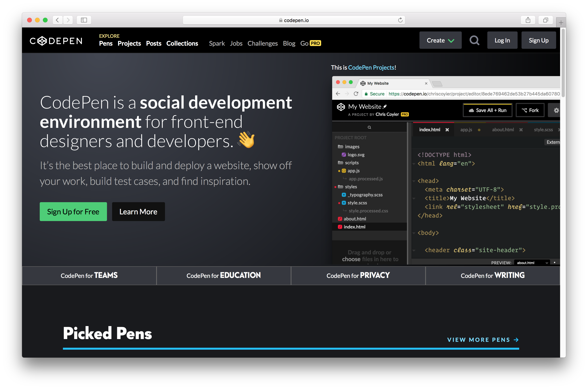Screen dimensions: 588x389
Task: Click the Extern button in editor
Action: coord(553,142)
